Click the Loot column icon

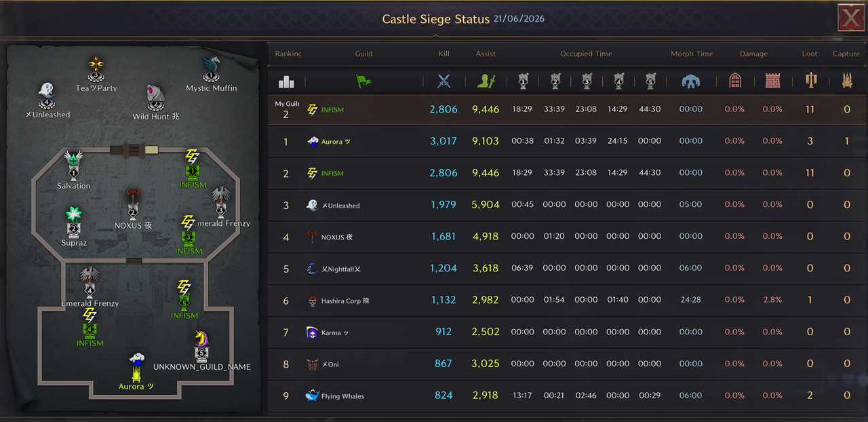[x=810, y=81]
